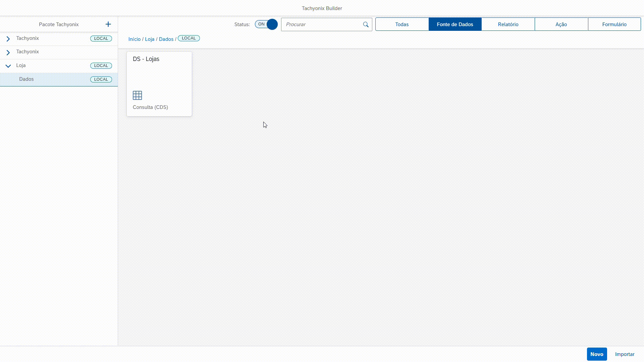
Task: Expand the second Tachyonix tree node
Action: [8, 52]
